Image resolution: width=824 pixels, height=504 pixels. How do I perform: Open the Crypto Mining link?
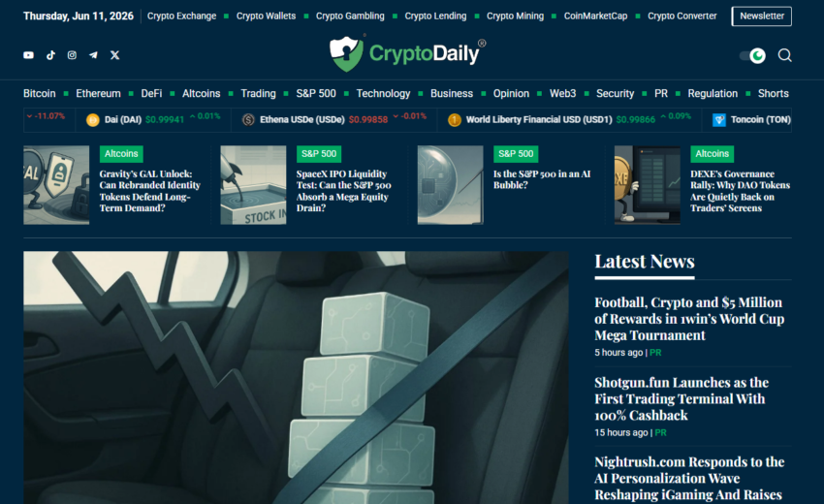coord(515,16)
